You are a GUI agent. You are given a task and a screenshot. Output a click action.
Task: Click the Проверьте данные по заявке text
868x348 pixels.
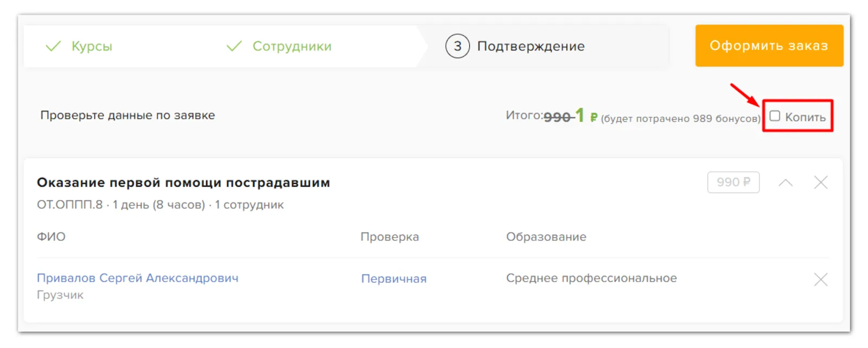[127, 115]
